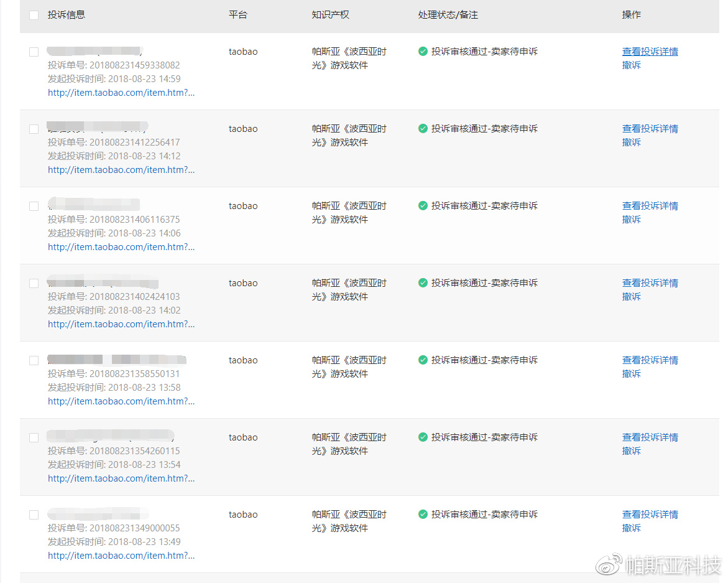Click the 处理状态/备注 column header
The height and width of the screenshot is (583, 728).
pyautogui.click(x=448, y=15)
